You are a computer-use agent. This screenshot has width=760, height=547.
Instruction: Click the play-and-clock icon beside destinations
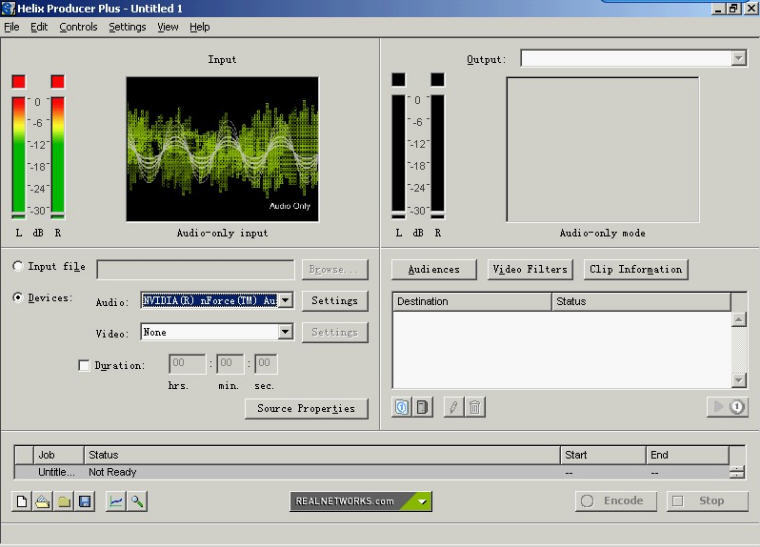728,407
